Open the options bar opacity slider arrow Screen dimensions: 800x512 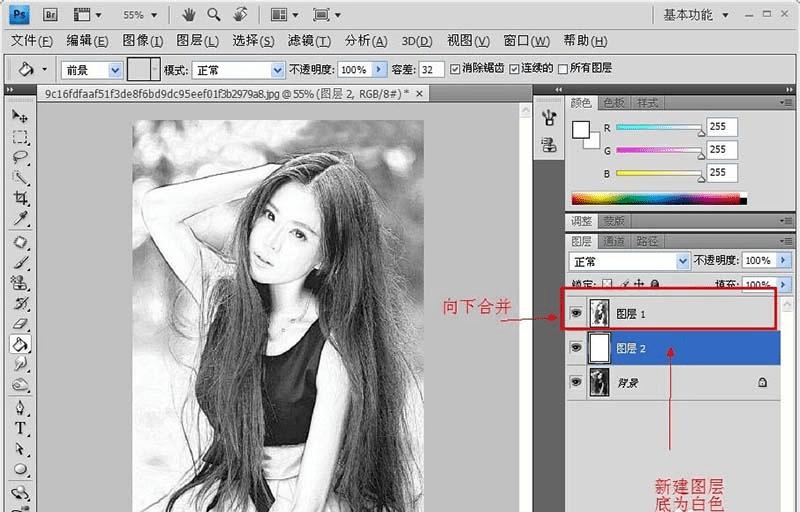coord(379,69)
